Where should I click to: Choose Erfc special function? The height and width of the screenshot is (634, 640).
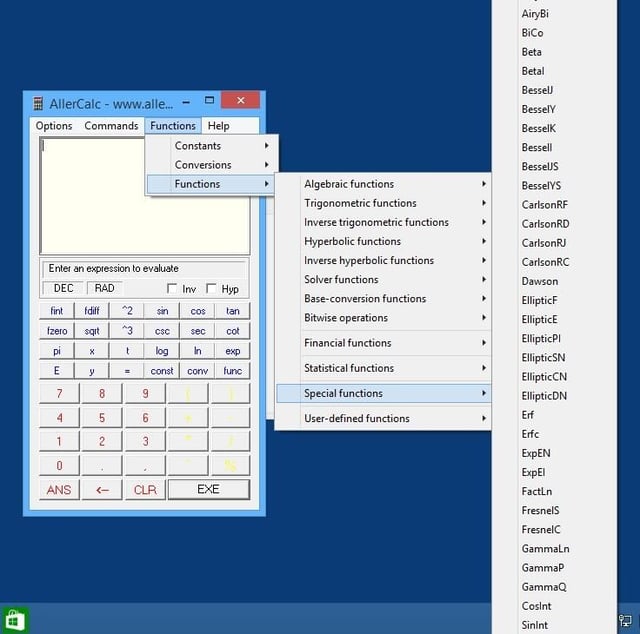(x=554, y=434)
